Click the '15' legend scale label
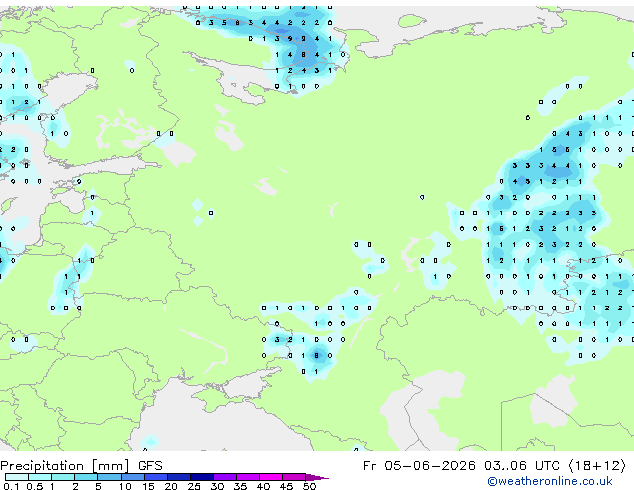Viewport: 634px width, 490px height. coord(148,486)
